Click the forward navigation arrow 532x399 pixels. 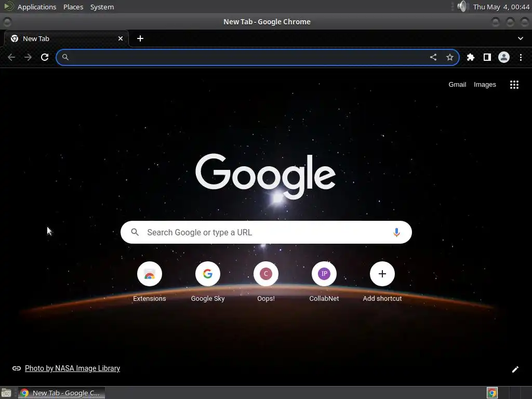[28, 57]
